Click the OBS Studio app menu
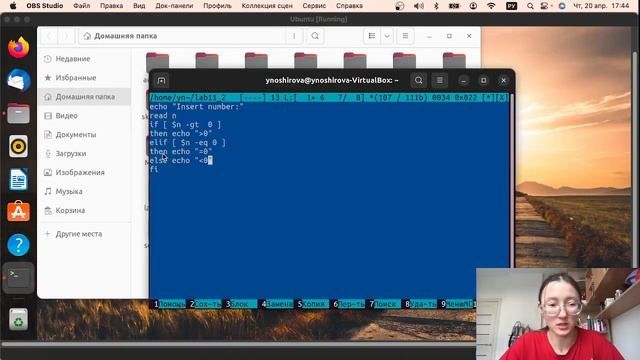This screenshot has width=640, height=360. pyautogui.click(x=44, y=6)
